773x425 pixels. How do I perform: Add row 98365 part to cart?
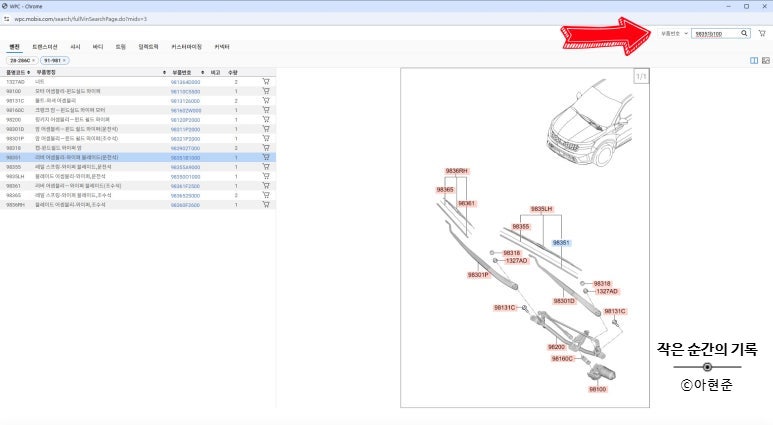(266, 195)
